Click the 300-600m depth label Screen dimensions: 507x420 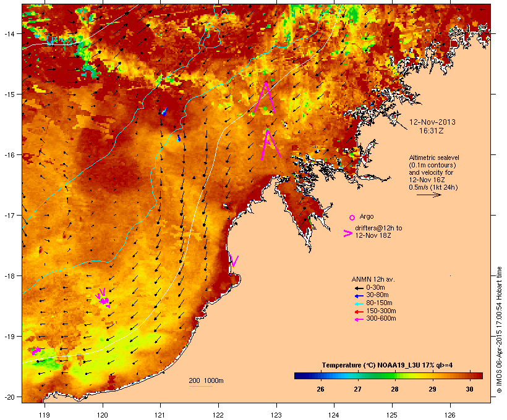[x=381, y=319]
